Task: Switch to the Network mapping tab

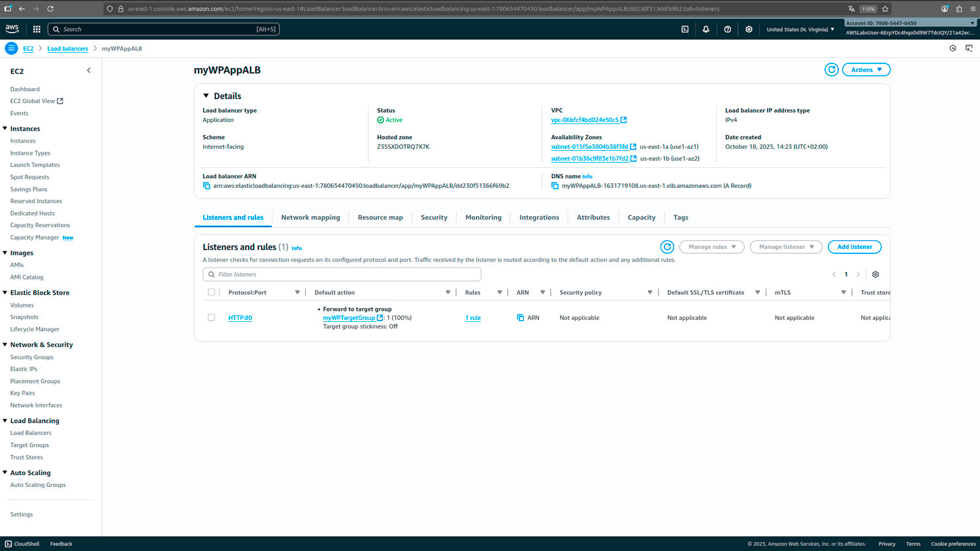Action: coord(310,217)
